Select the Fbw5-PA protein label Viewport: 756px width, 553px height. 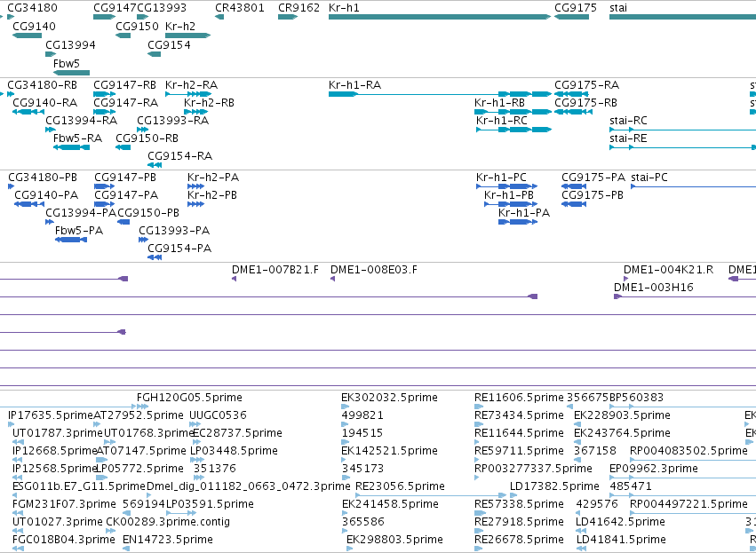(79, 231)
